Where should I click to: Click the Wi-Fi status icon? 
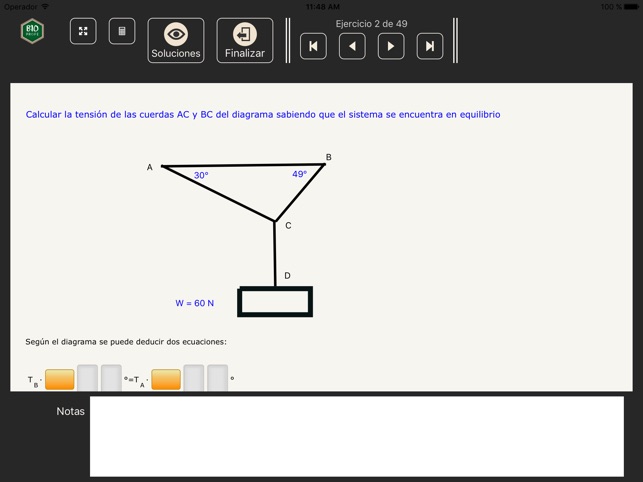(45, 7)
